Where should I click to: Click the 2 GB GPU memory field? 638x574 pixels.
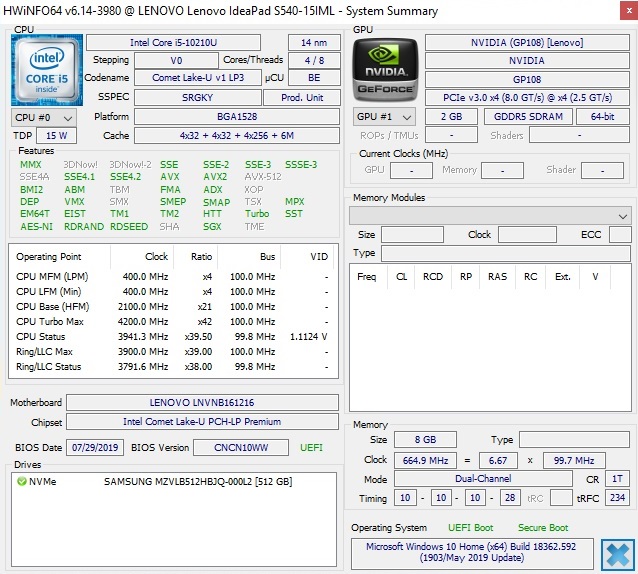click(451, 117)
